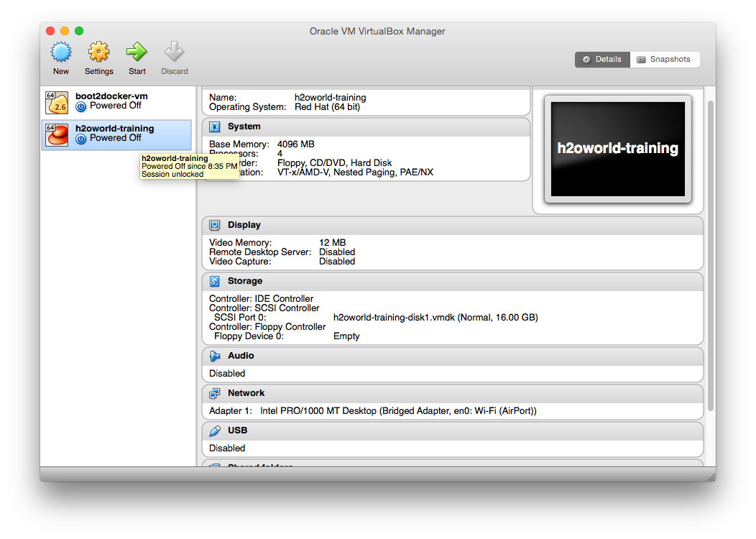Click the details pane vertical scrollbar
The height and width of the screenshot is (539, 756).
[710, 256]
